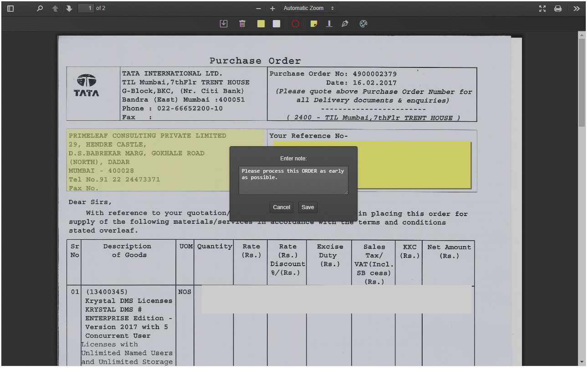Image resolution: width=588 pixels, height=370 pixels.
Task: Print the document
Action: (558, 9)
